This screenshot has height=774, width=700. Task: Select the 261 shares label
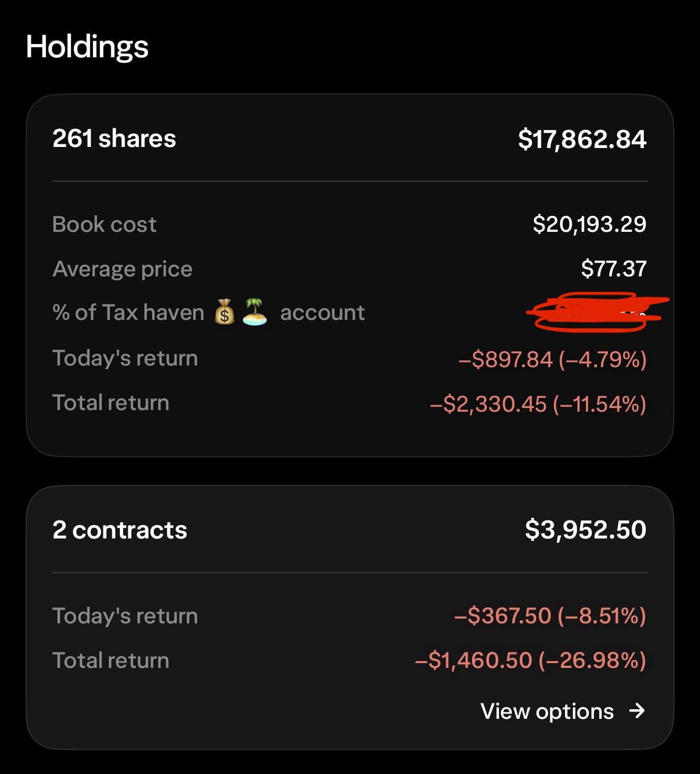coord(114,139)
